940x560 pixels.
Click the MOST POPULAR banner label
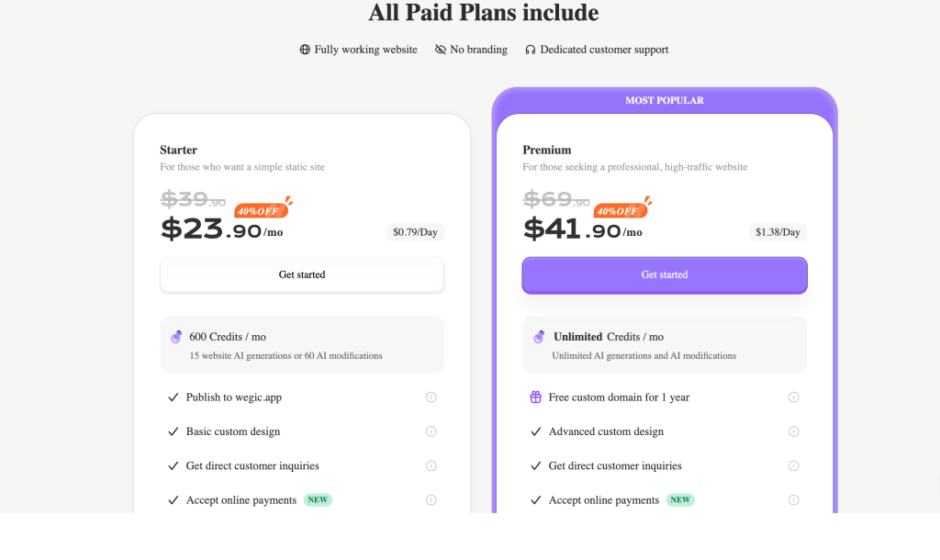665,100
